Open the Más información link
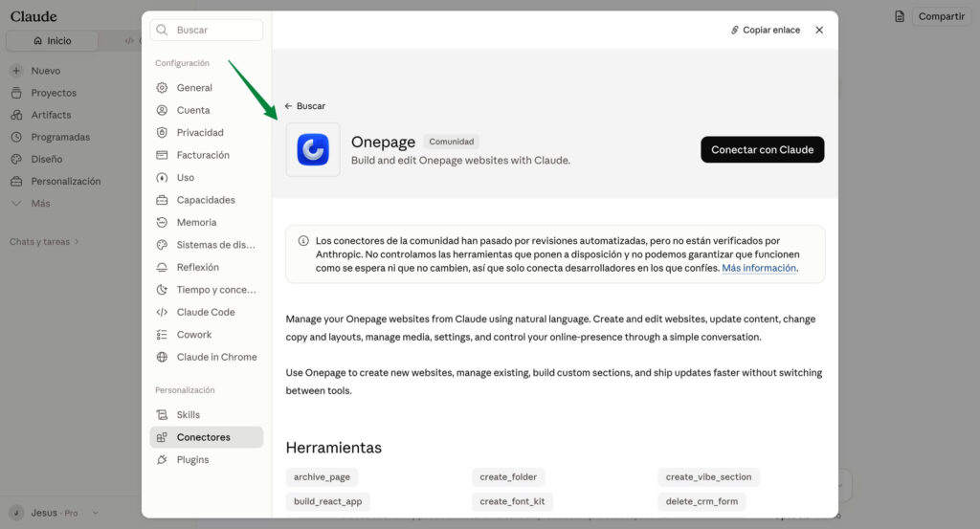The image size is (980, 529). (x=759, y=268)
